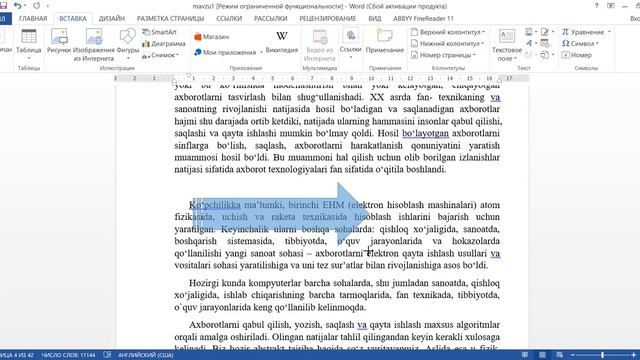Open the Магазин (Store) apps button
Screen dimensions: 640x360
211,37
